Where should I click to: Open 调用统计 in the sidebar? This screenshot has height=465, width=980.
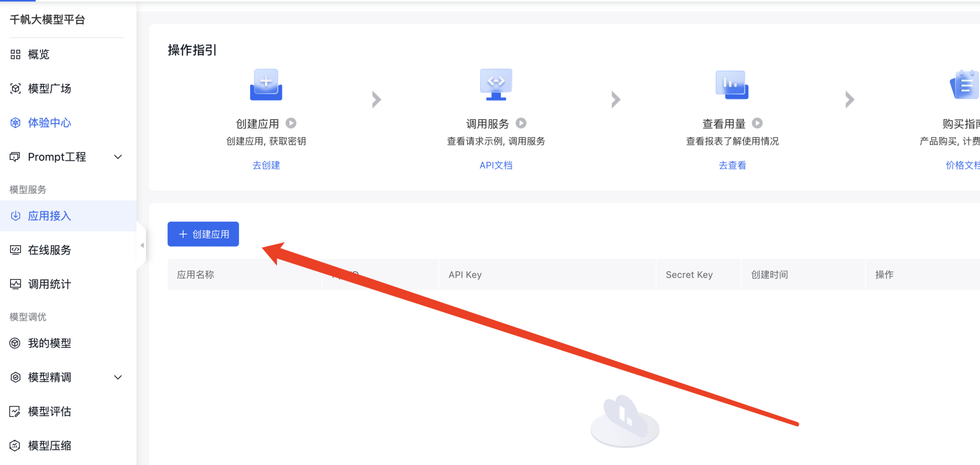coord(49,284)
